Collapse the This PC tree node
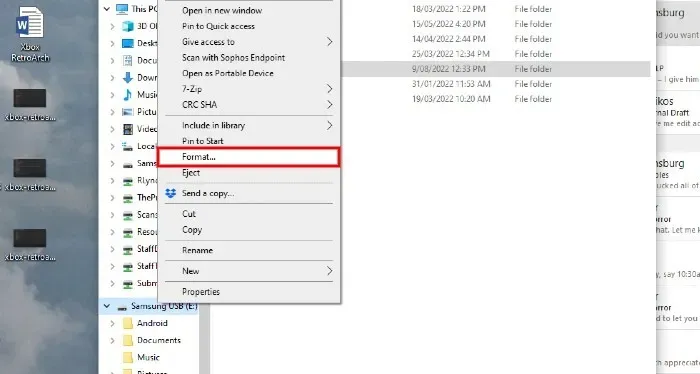 point(107,8)
